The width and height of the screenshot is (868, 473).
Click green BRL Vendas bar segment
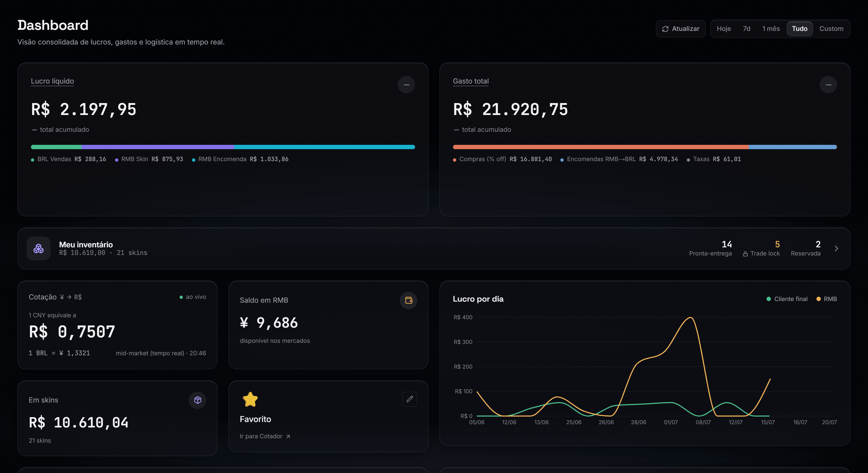[x=56, y=147]
